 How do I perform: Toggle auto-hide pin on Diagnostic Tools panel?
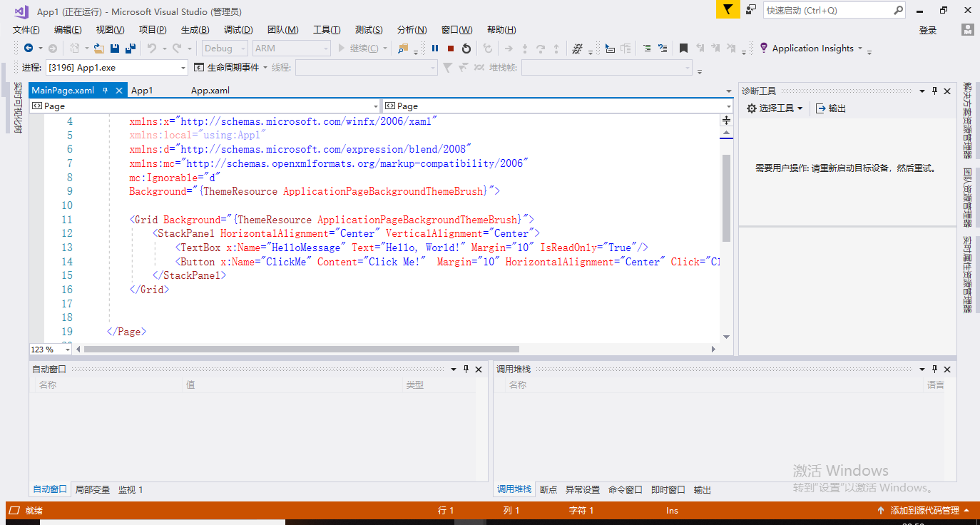[x=934, y=91]
